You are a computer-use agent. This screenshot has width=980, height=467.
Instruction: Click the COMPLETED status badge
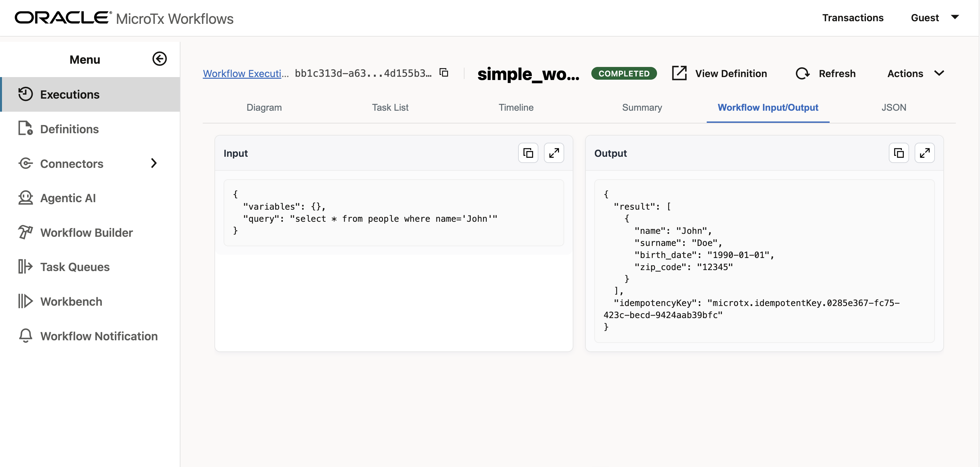pos(624,73)
